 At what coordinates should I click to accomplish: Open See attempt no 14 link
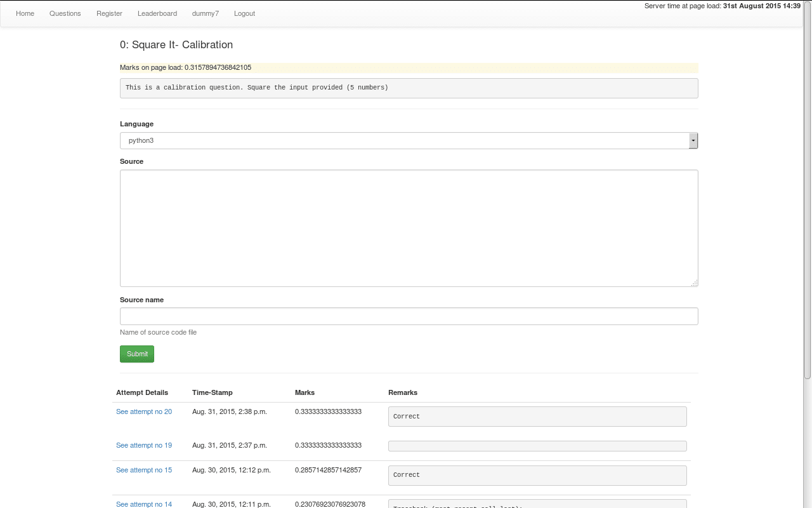click(144, 504)
